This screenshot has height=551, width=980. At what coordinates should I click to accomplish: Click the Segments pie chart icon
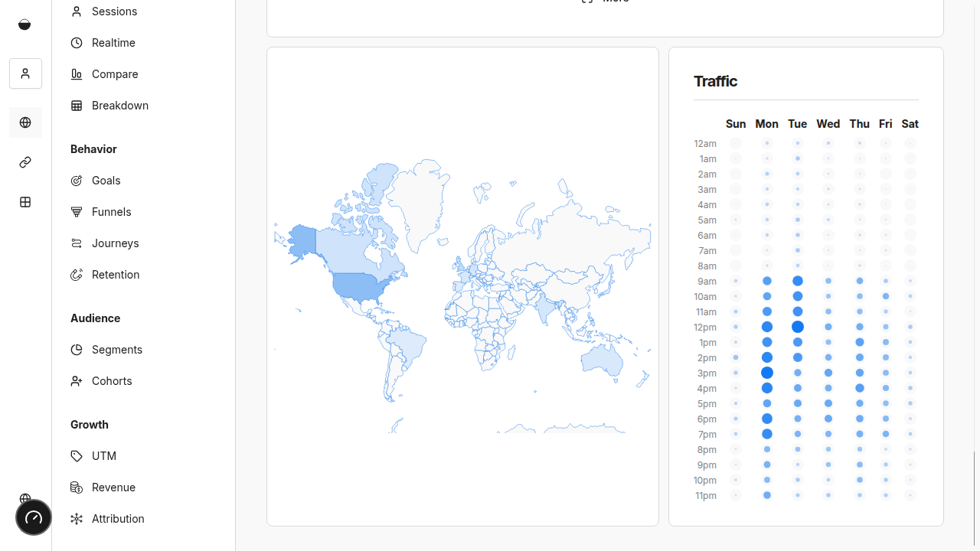point(77,350)
